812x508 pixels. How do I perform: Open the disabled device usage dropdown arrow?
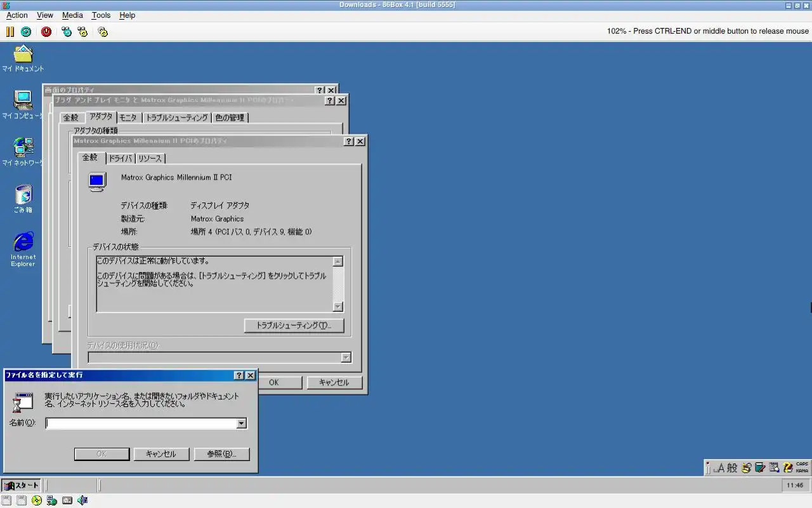346,358
